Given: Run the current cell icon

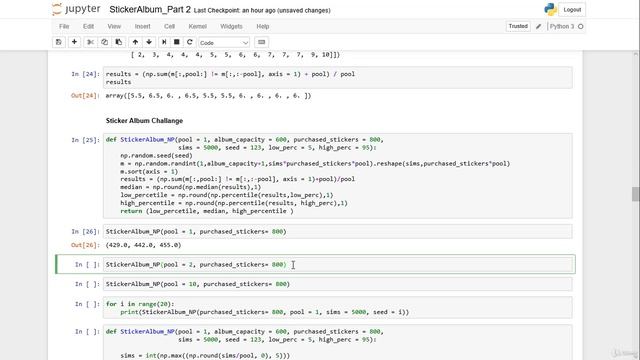Looking at the screenshot, I should point(164,42).
